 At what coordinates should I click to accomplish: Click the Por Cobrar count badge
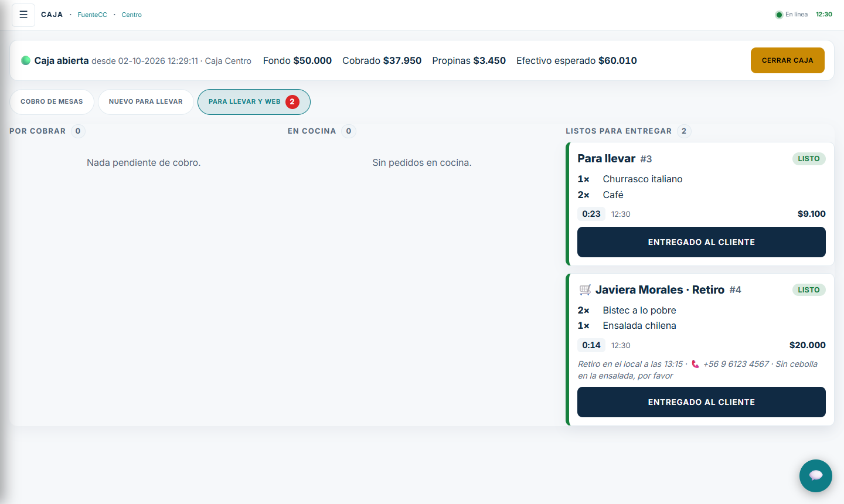click(78, 131)
